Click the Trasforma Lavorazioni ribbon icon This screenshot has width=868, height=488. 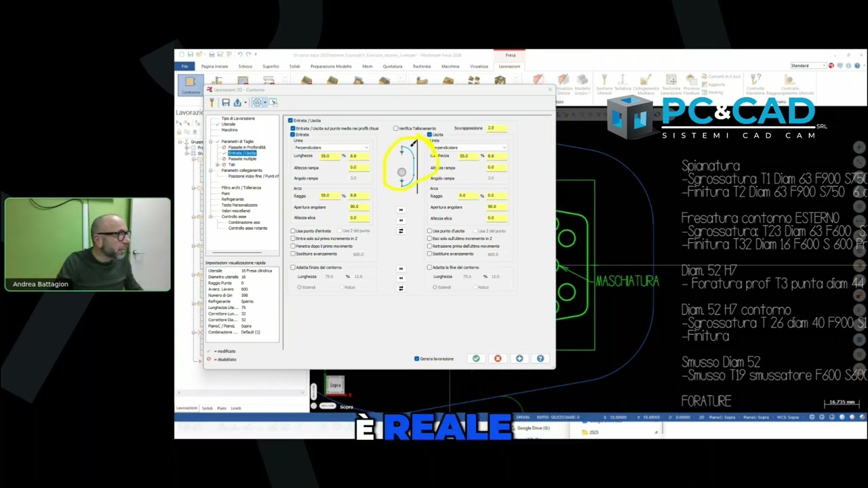(671, 85)
